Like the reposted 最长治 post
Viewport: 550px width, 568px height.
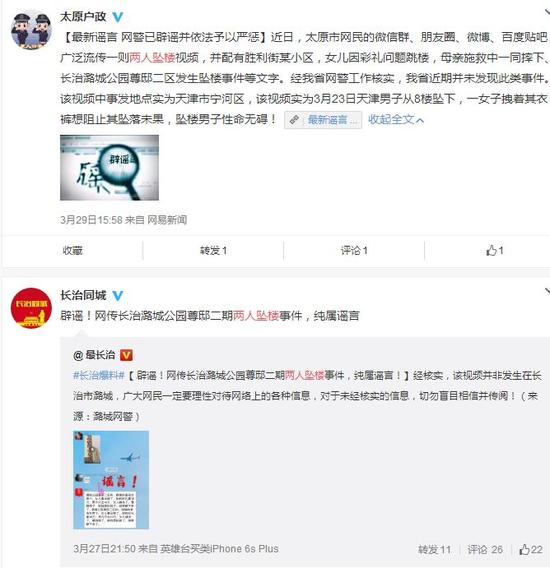531,550
